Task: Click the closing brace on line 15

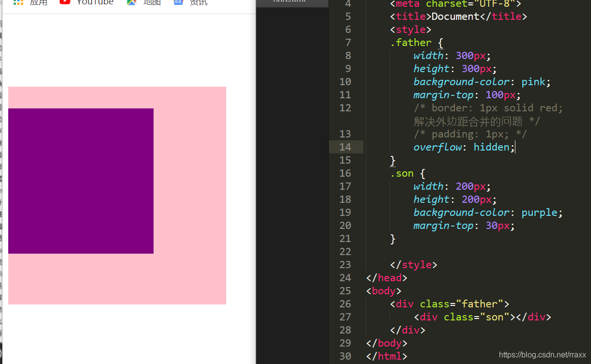Action: click(x=393, y=160)
